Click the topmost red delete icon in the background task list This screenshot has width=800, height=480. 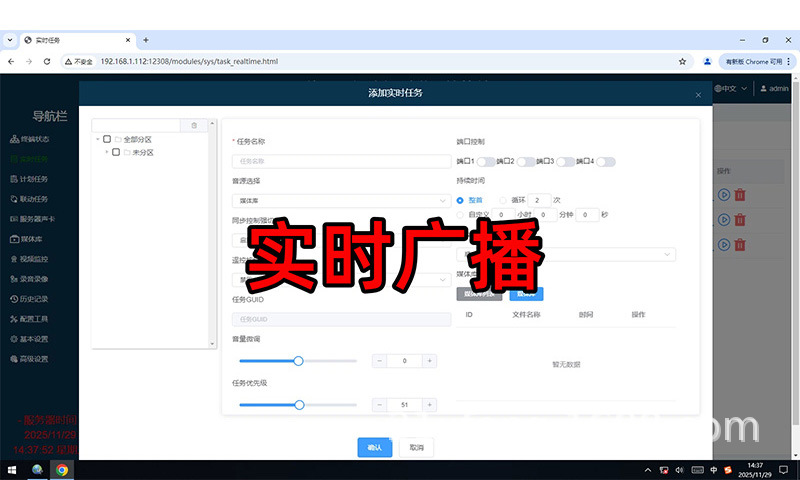click(x=740, y=194)
